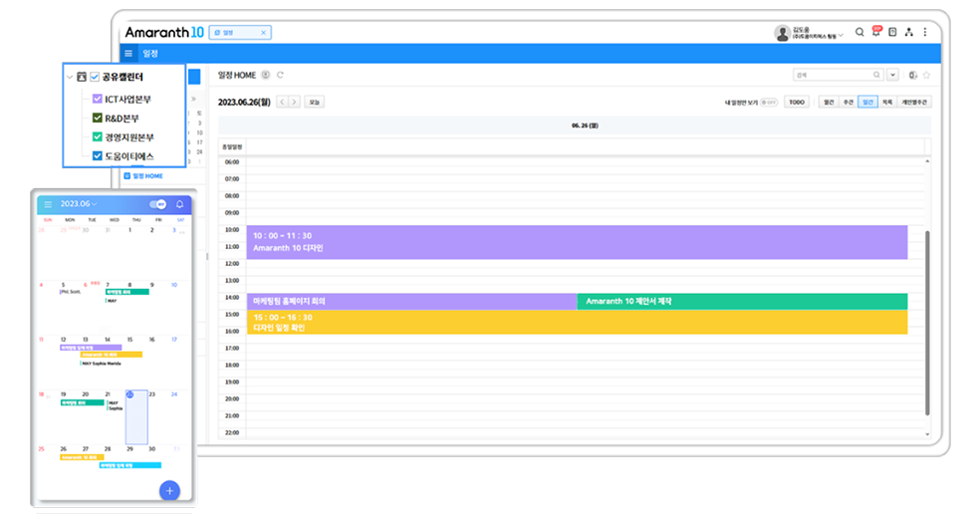Click the TODO button
The image size is (980, 515).
[797, 102]
